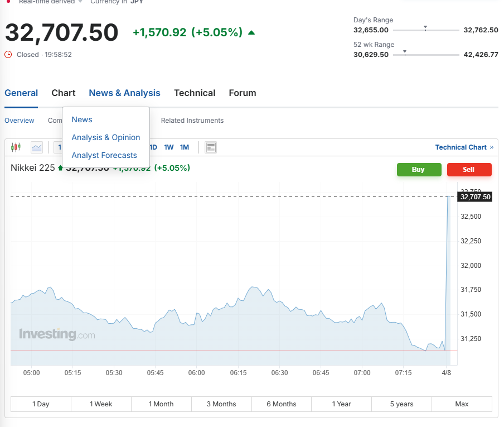Go to the Forum tab
This screenshot has width=504, height=427.
pos(243,93)
